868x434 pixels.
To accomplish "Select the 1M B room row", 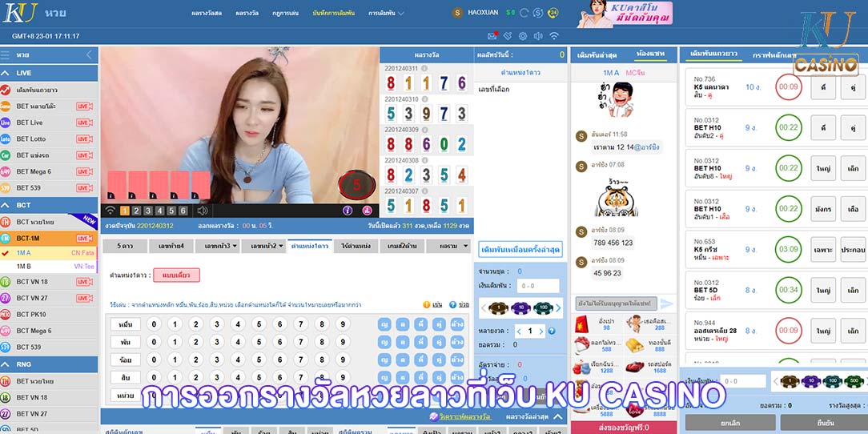I will pos(49,267).
